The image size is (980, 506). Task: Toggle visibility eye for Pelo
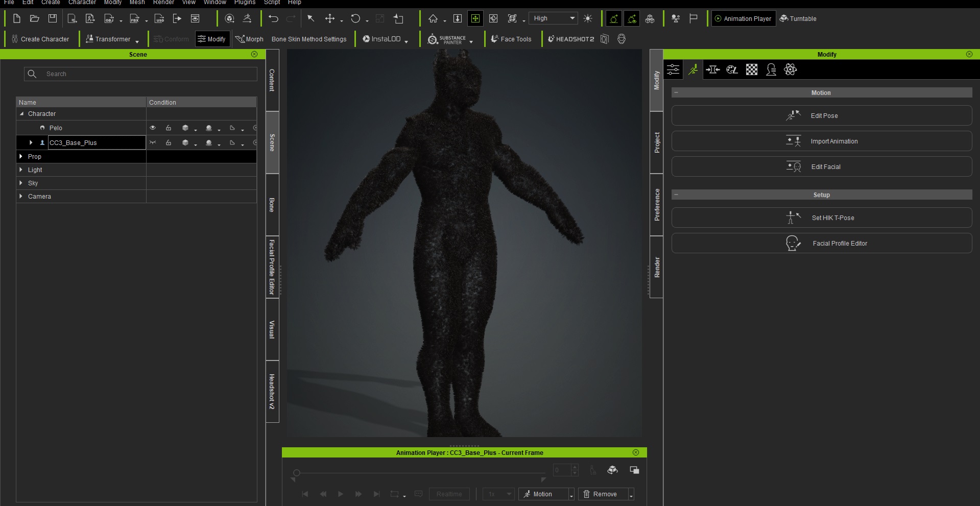153,128
